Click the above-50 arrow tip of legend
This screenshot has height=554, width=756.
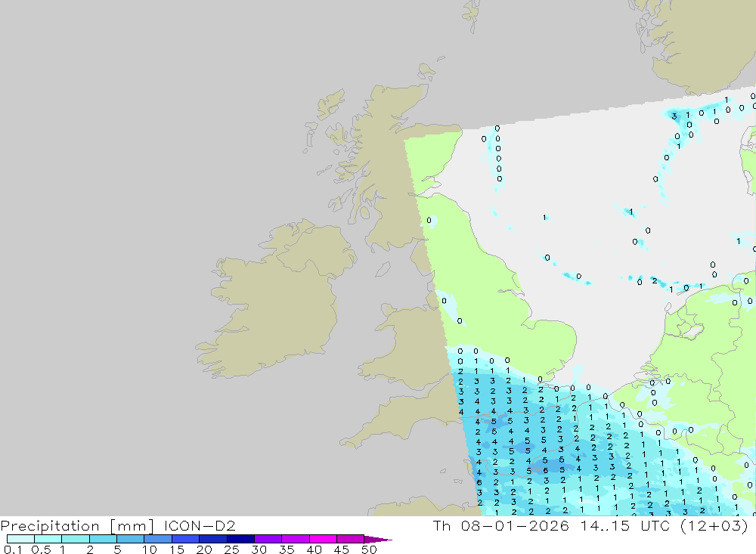pyautogui.click(x=377, y=540)
